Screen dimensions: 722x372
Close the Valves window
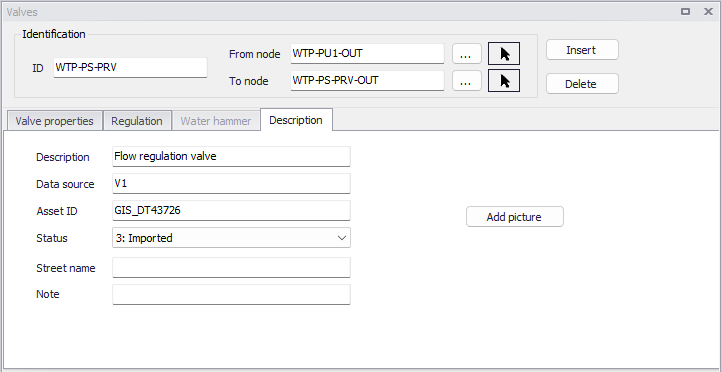pos(708,12)
